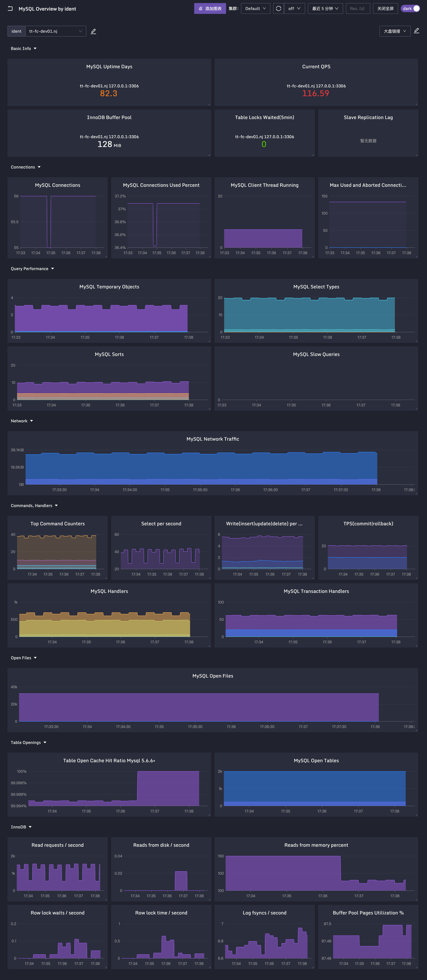Screen dimensions: 427x980
Task: Open the ident tt-fc-dev01.nj selector
Action: click(56, 31)
